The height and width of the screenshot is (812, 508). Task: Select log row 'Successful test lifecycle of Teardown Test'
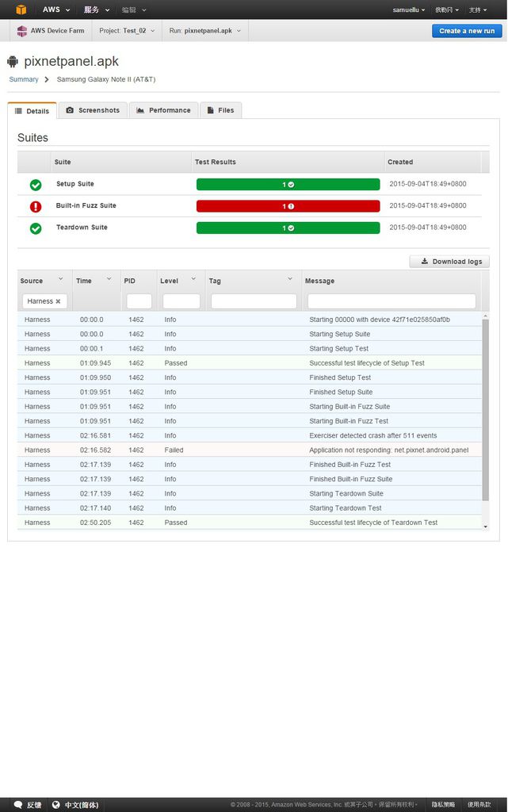pos(250,523)
